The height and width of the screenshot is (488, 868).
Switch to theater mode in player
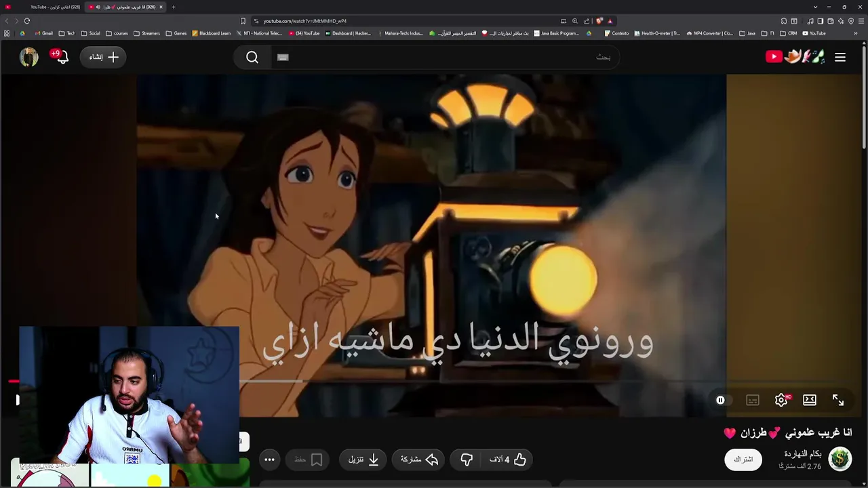pyautogui.click(x=810, y=400)
